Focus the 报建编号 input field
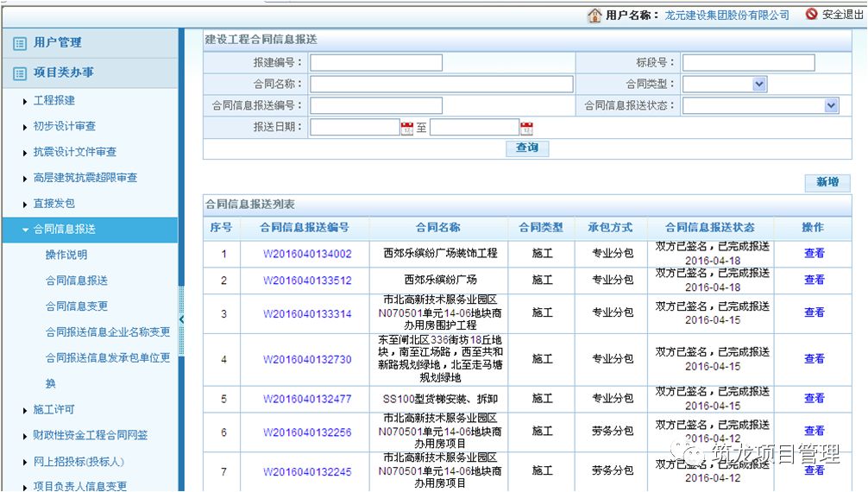This screenshot has width=868, height=492. 376,63
